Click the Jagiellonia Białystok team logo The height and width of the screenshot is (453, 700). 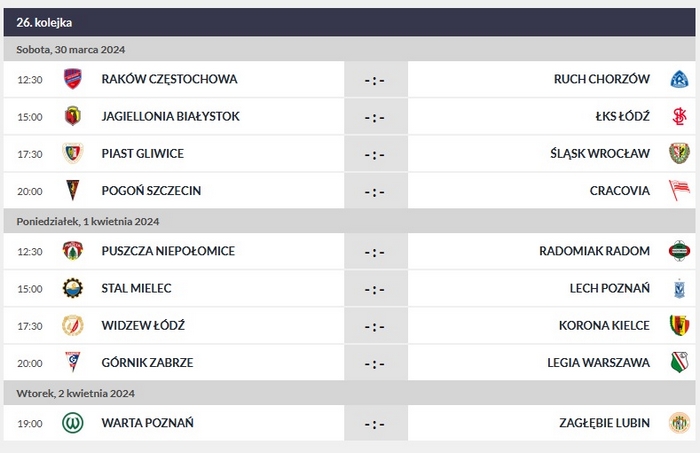coord(73,116)
